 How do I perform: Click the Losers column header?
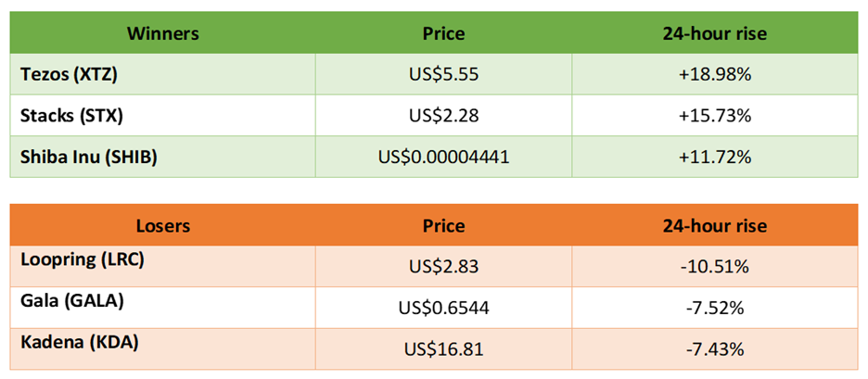pyautogui.click(x=163, y=225)
